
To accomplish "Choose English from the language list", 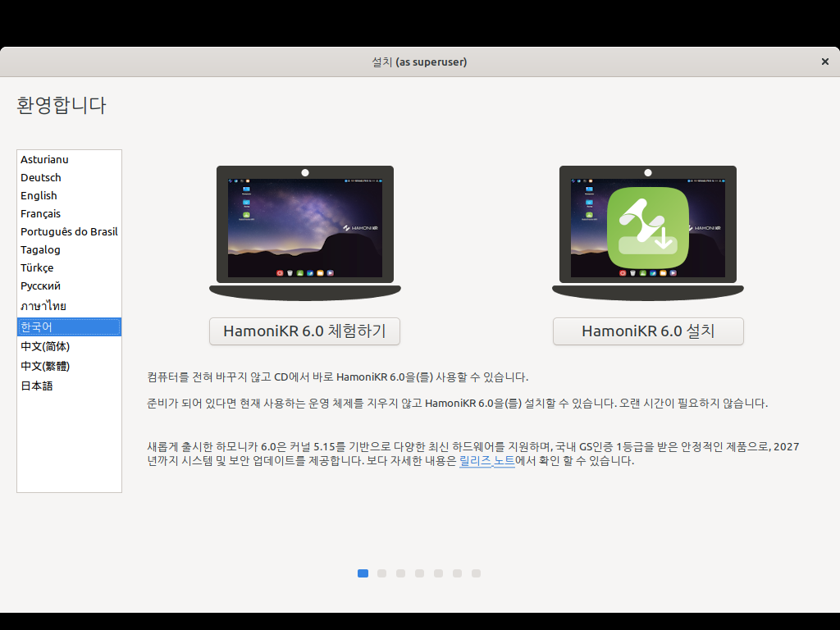I will [39, 195].
